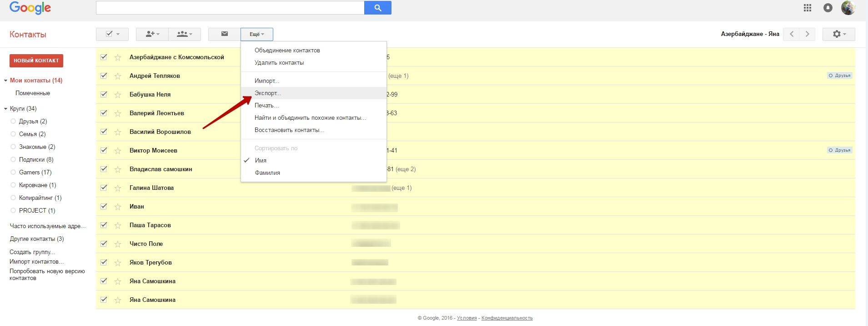Uncheck the checkbox for Бабушка Неля
This screenshot has height=326, width=868.
tap(104, 94)
